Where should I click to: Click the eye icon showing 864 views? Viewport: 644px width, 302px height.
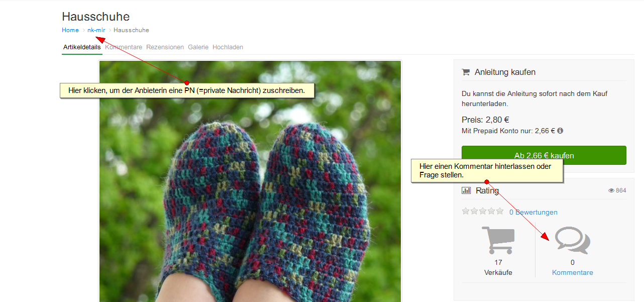coord(611,190)
